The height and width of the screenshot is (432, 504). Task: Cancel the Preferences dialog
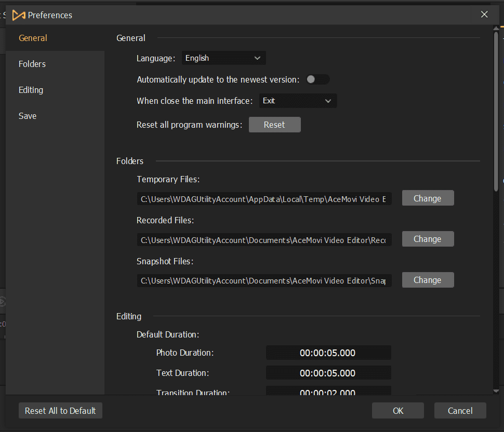[x=460, y=411]
